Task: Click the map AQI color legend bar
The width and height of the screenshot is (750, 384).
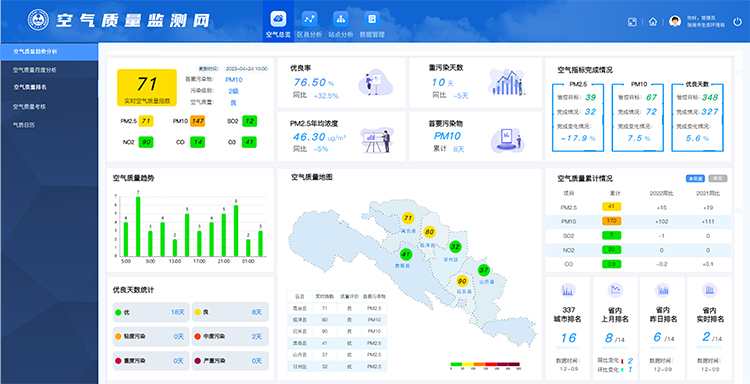Action: (x=485, y=364)
